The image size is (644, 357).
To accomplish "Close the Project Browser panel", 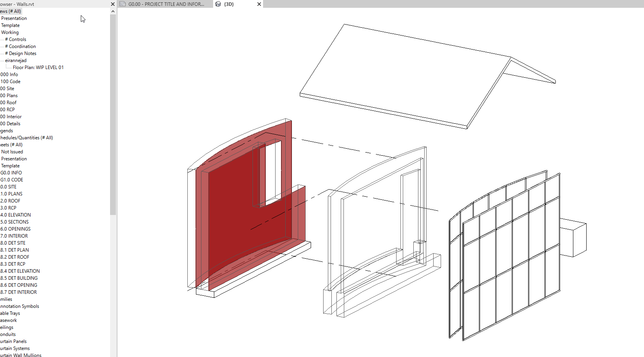I will tap(113, 4).
